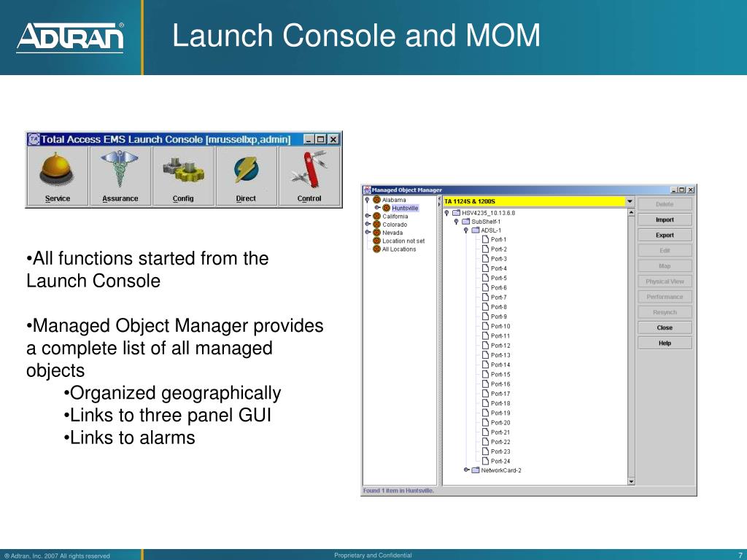Select the Alabama location icon
Screen dimensions: 747x560
pyautogui.click(x=377, y=200)
